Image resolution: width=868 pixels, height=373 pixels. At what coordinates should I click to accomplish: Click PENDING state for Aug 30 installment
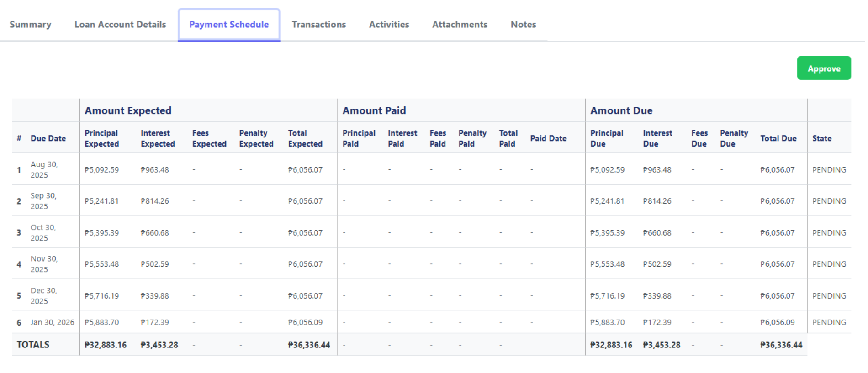(x=829, y=169)
